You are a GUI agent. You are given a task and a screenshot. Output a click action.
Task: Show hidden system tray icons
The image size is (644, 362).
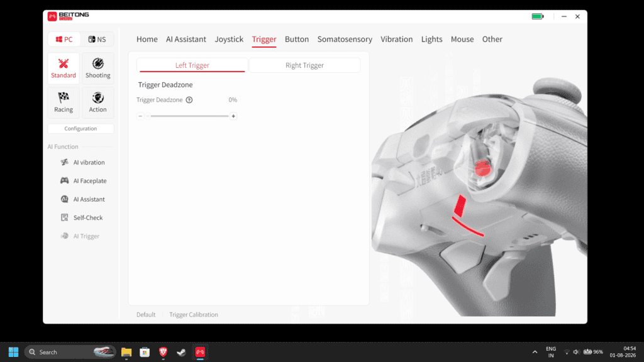[535, 352]
